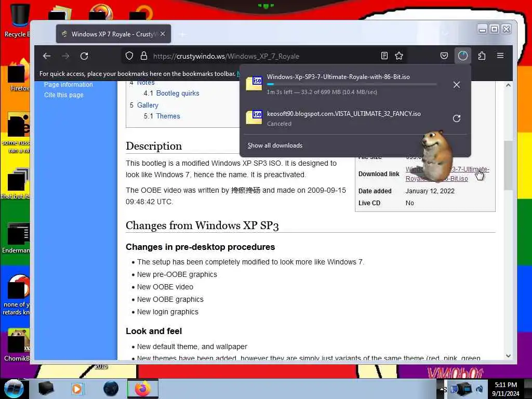Viewport: 532px width, 399px height.
Task: Click the scroll up arrow of page
Action: [x=508, y=85]
